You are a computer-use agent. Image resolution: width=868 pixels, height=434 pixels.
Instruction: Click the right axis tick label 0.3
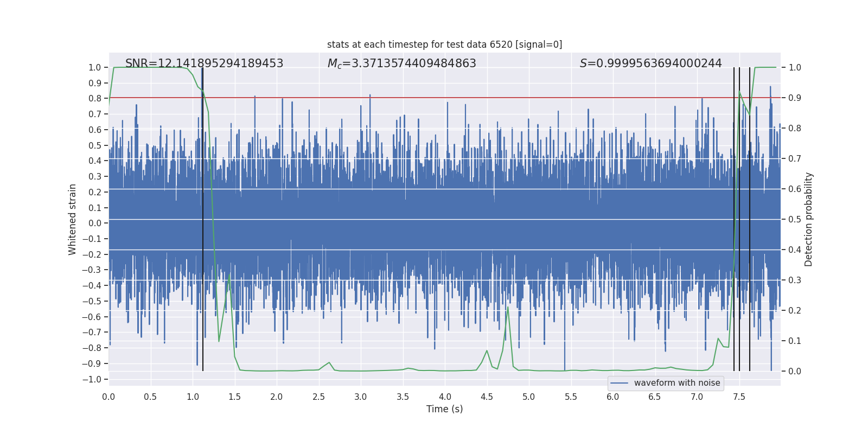pyautogui.click(x=795, y=280)
